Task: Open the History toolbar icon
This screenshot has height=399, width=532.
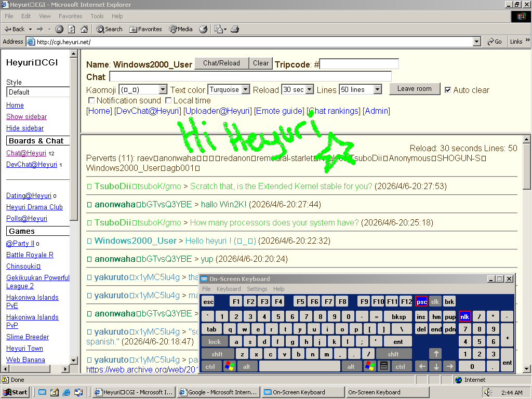Action: 203,29
